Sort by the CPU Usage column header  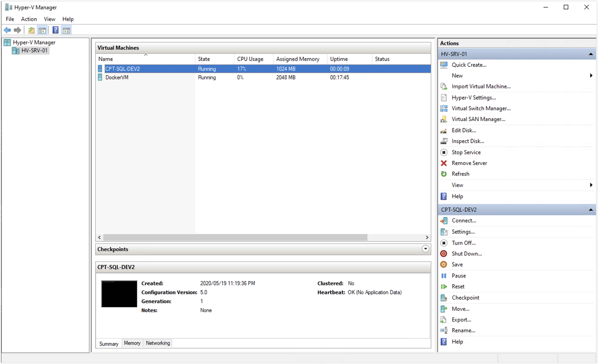(x=254, y=59)
